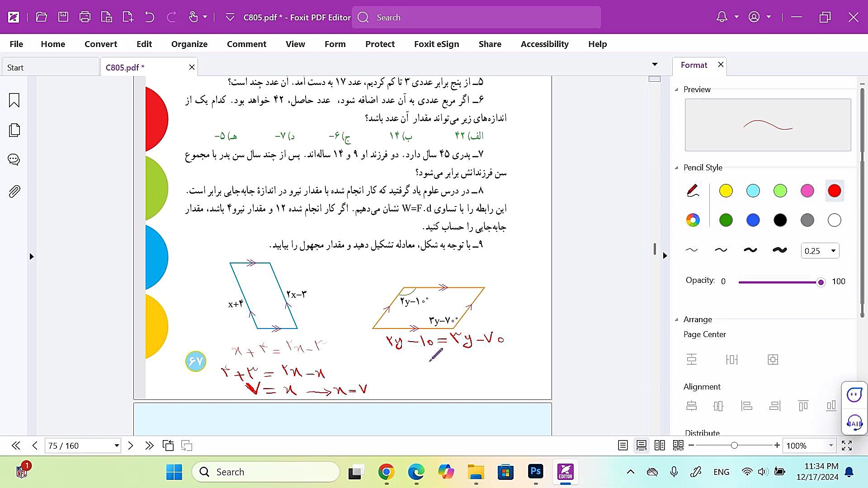Click the Print icon in title bar
This screenshot has height=488, width=868.
(85, 17)
